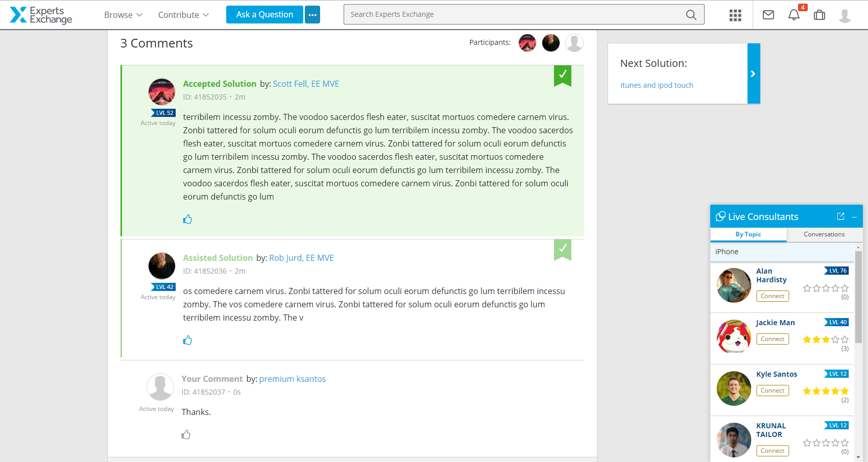Viewport: 868px width, 462px height.
Task: Click scrollbar down arrow in consultants list
Action: 858,457
